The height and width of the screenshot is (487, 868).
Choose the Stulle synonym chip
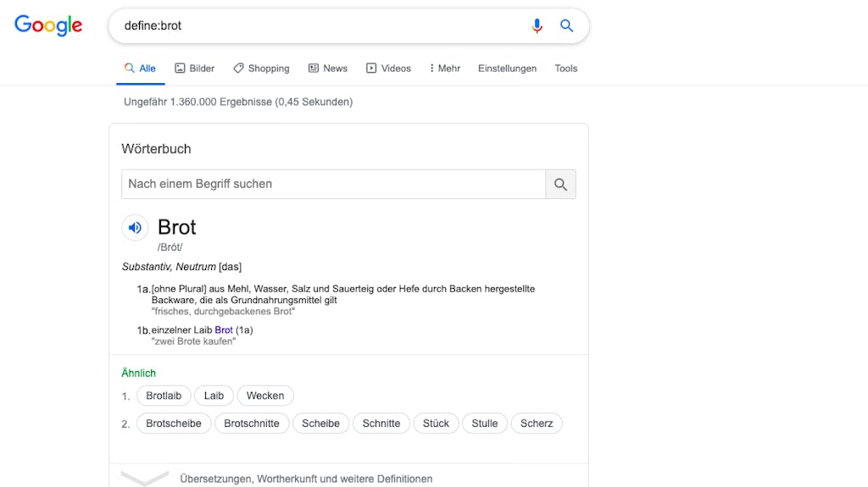[484, 423]
